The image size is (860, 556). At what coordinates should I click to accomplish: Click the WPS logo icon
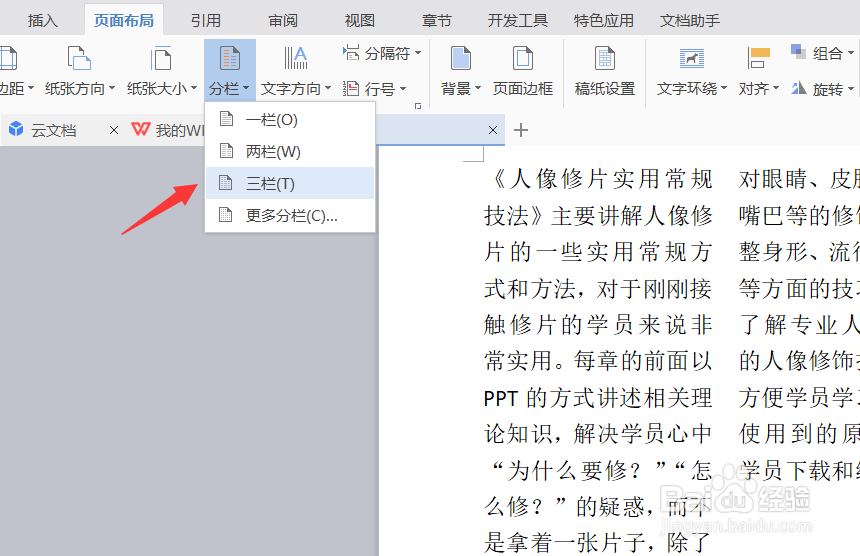click(x=141, y=129)
